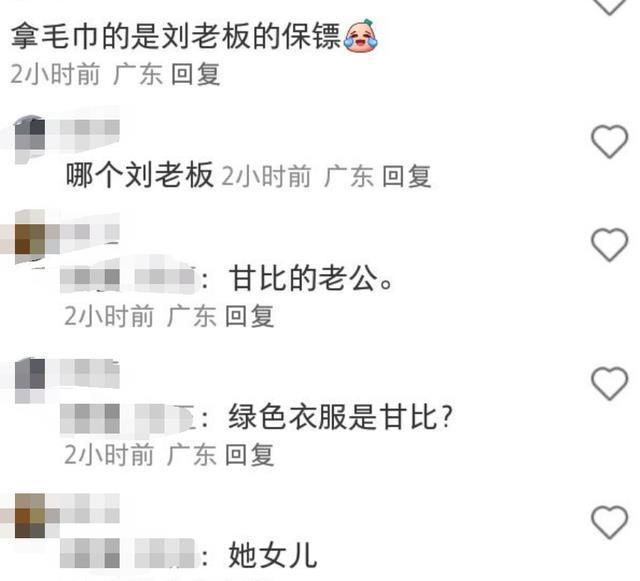Reply to the "绿色衣服是甘比?" comment

tap(249, 455)
